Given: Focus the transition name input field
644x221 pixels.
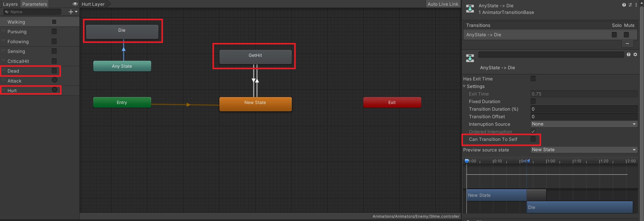Looking at the screenshot, I should click(551, 54).
